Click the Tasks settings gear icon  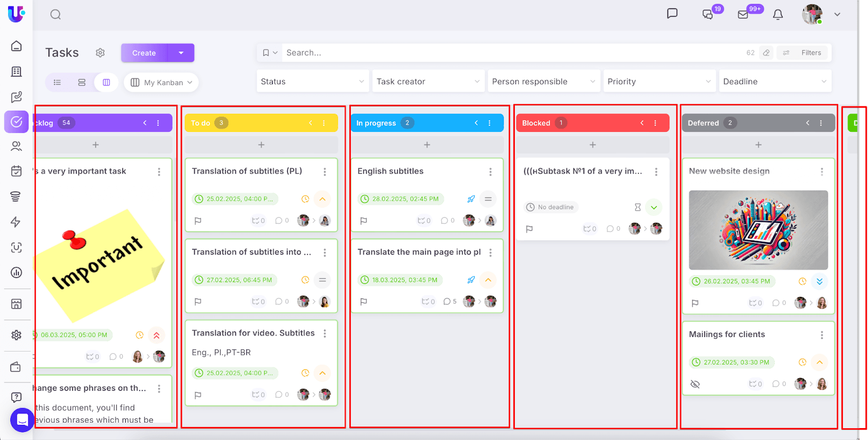pos(100,53)
